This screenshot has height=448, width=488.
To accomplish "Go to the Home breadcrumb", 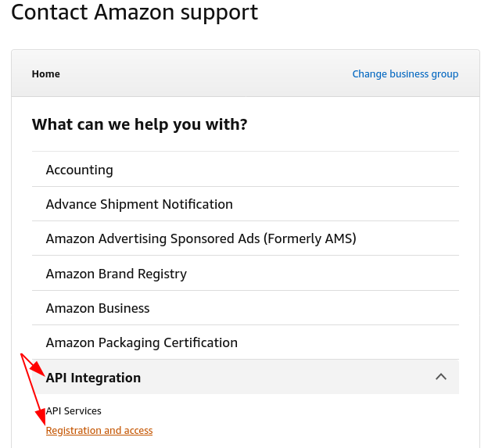I will click(46, 74).
